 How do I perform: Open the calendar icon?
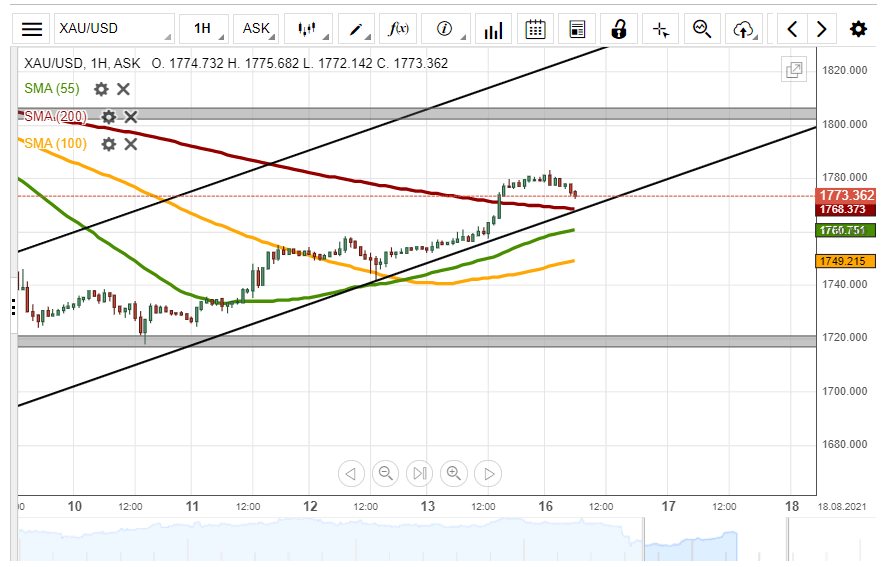click(535, 29)
